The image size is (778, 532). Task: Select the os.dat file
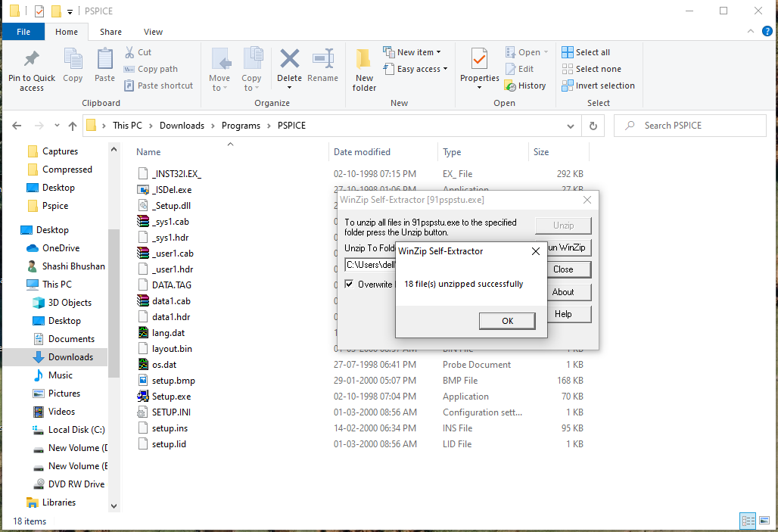click(x=164, y=364)
